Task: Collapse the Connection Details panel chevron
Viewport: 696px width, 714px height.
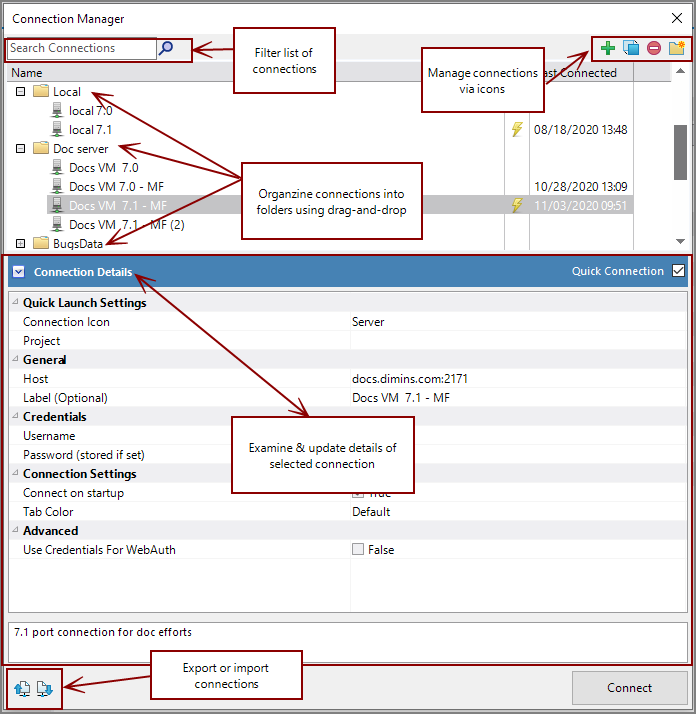Action: click(x=19, y=271)
